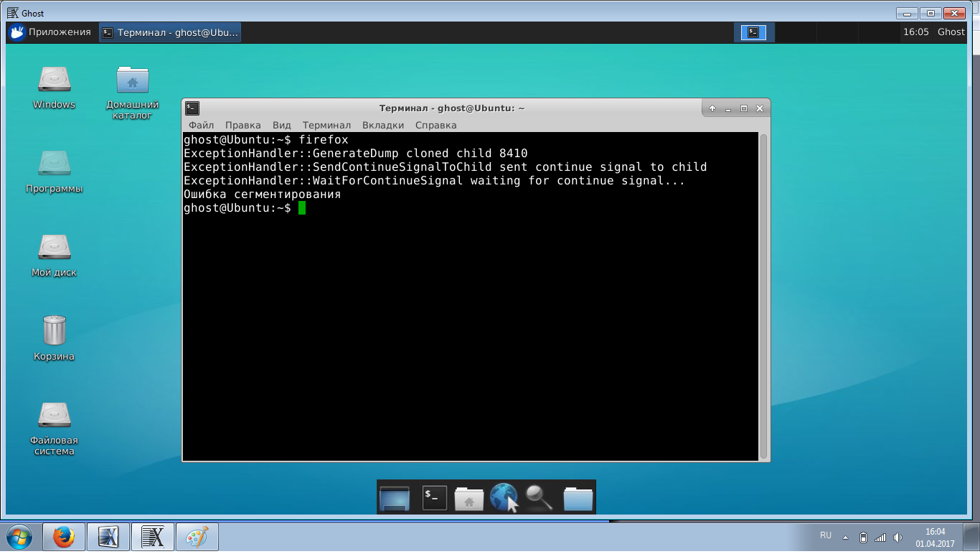
Task: Open the Терминал menu in menu bar
Action: 326,125
